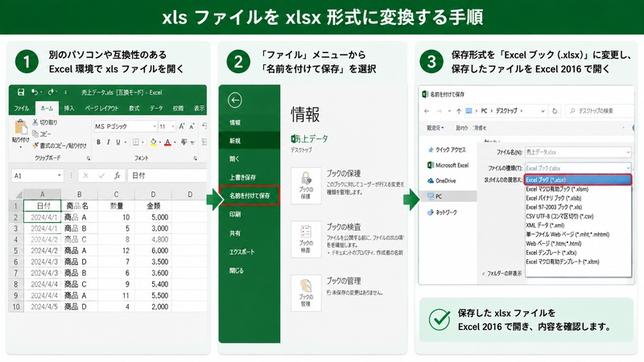644x362 pixels.
Task: Click the X cancel icon in the formula bar
Action: (85, 175)
